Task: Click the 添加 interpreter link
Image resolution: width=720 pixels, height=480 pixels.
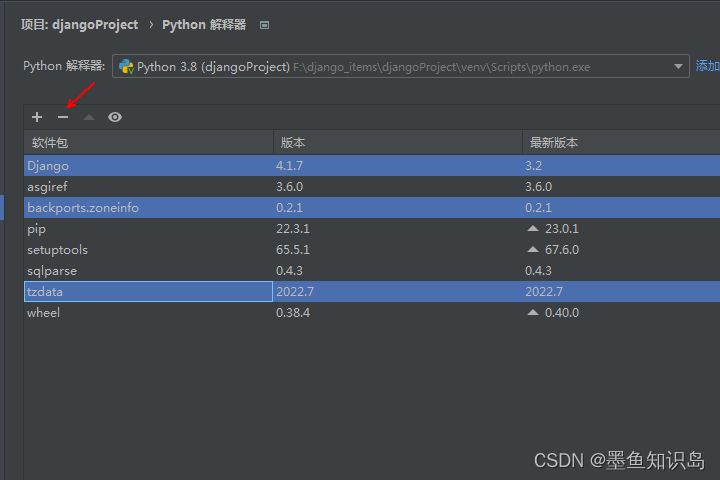Action: [707, 66]
